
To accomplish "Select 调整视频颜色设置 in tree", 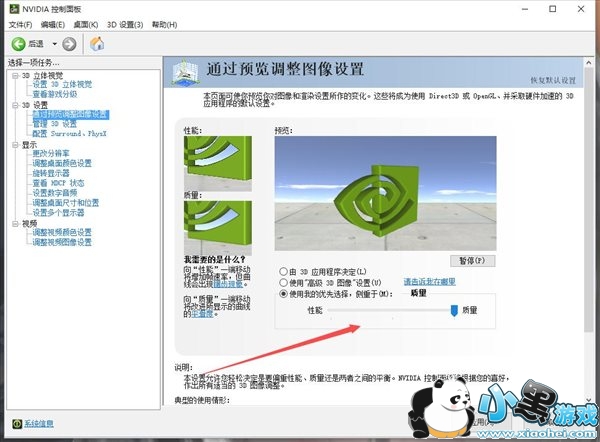I will [62, 232].
